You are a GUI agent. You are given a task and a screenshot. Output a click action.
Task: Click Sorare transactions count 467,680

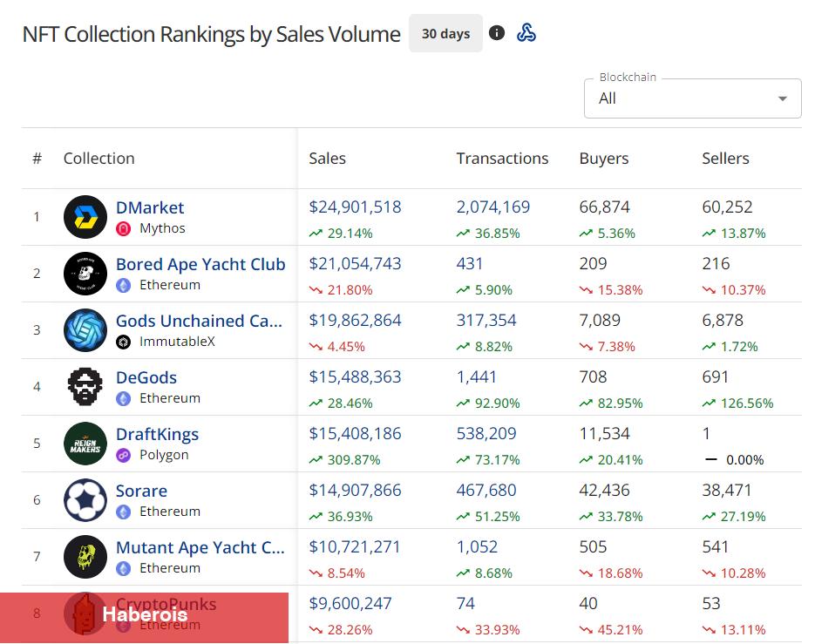click(486, 491)
